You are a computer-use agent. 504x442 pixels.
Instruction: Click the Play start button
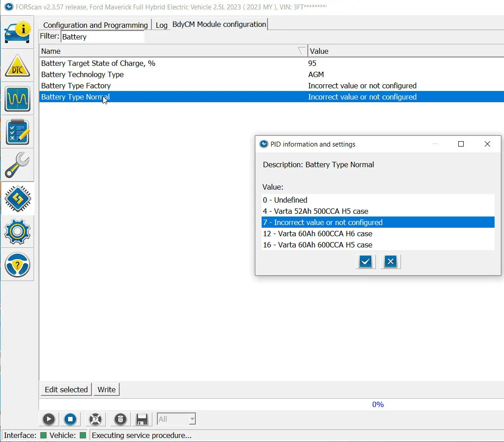[49, 419]
